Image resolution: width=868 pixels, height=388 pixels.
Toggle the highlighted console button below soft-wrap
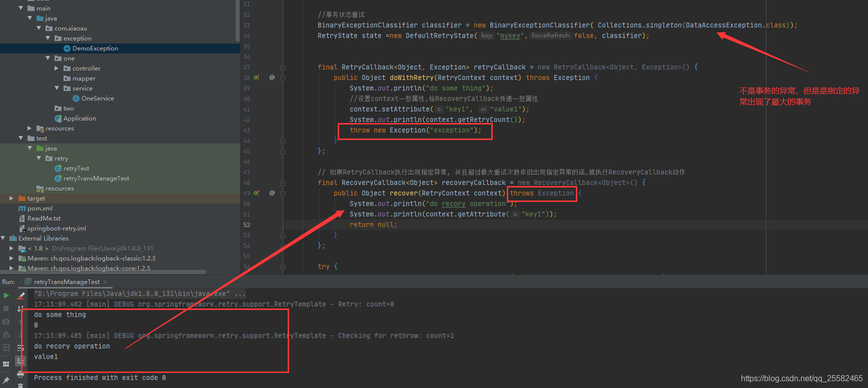21,360
